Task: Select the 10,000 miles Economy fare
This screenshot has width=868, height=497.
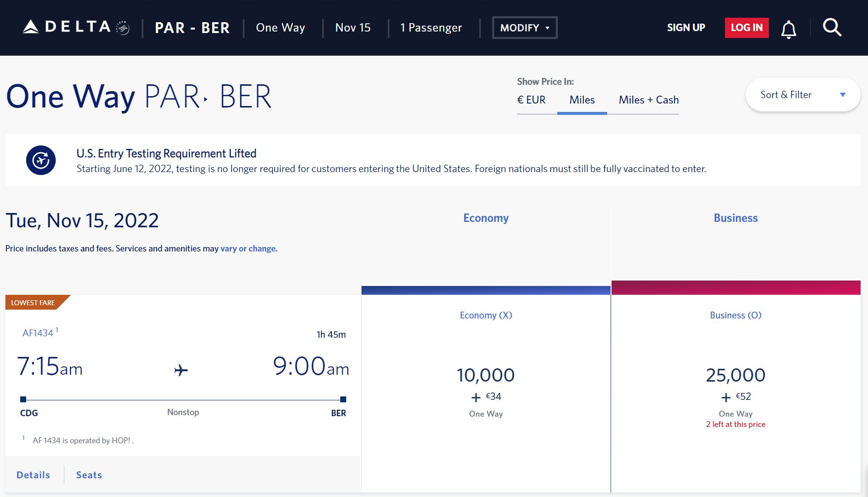Action: [x=486, y=375]
